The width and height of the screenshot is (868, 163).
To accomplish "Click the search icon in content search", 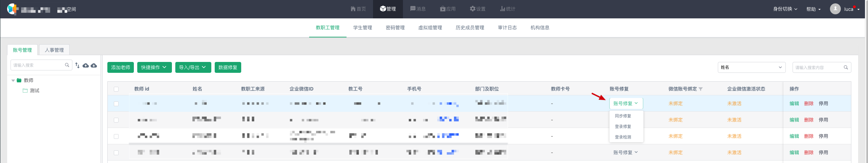I will (846, 67).
